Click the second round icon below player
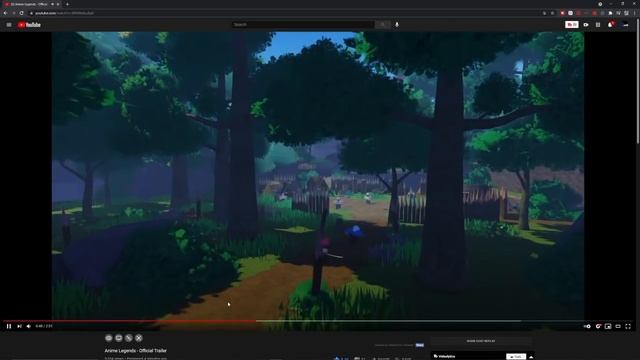 (119, 338)
